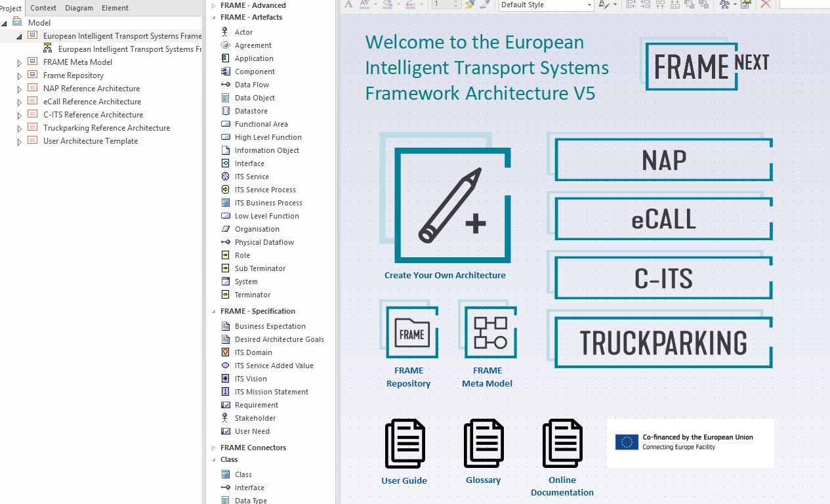Image resolution: width=830 pixels, height=504 pixels.
Task: Open the User Guide document icon
Action: click(x=405, y=444)
